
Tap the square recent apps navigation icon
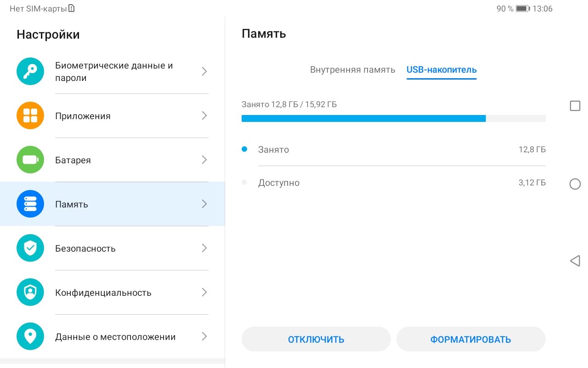(x=575, y=106)
